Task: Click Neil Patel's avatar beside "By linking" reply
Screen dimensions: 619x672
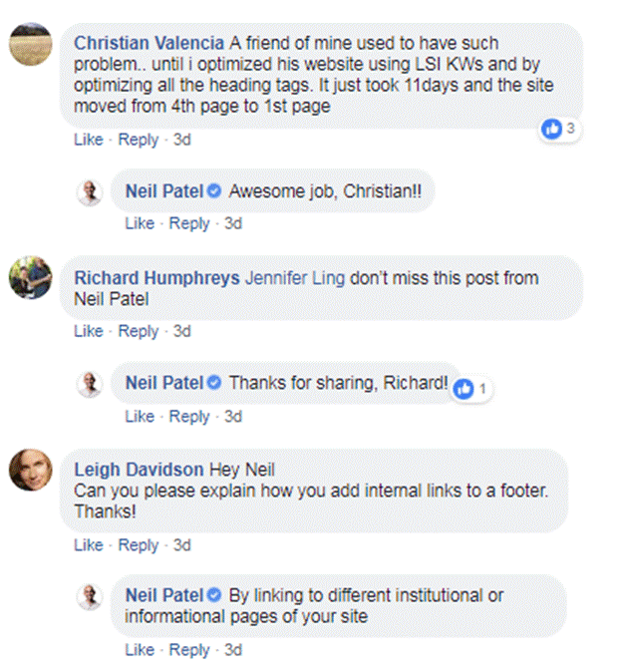Action: coord(90,596)
